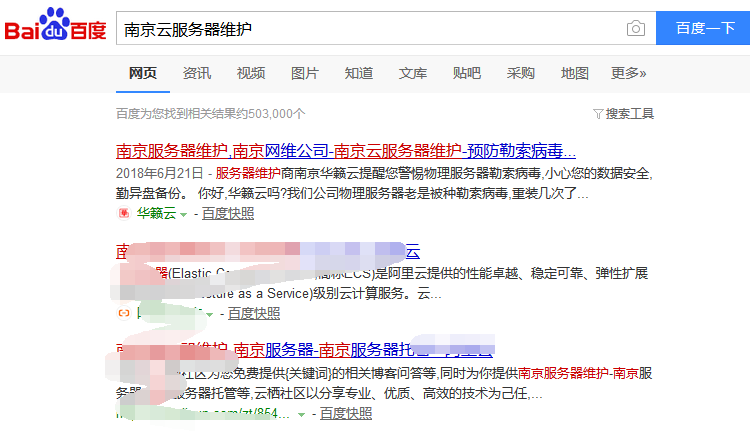Expand dropdown arrow of second result source
750x432 pixels.
(x=210, y=315)
